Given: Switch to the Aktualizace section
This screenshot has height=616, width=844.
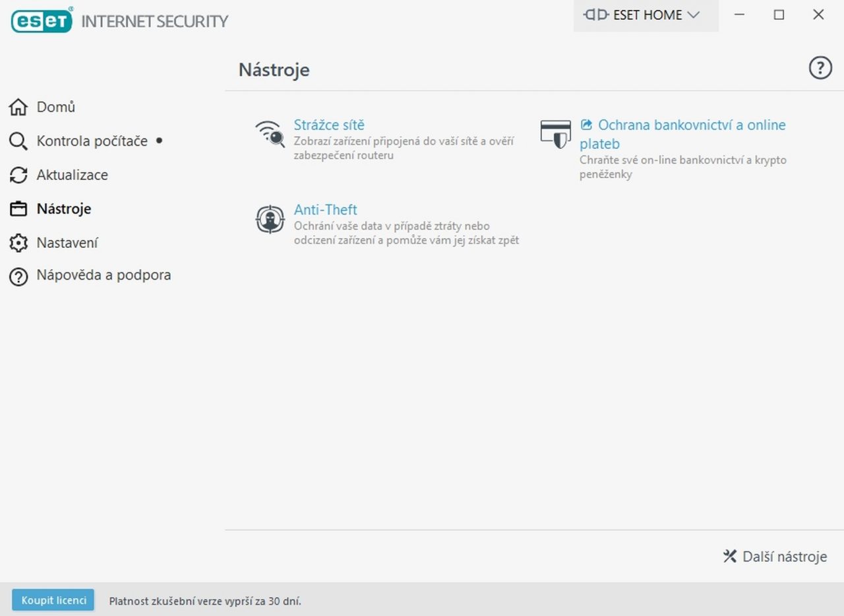Looking at the screenshot, I should point(73,175).
